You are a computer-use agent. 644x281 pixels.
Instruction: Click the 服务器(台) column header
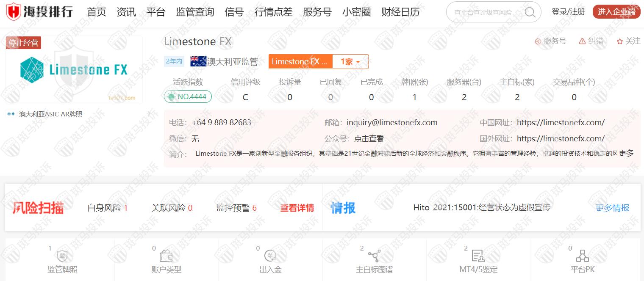(464, 82)
